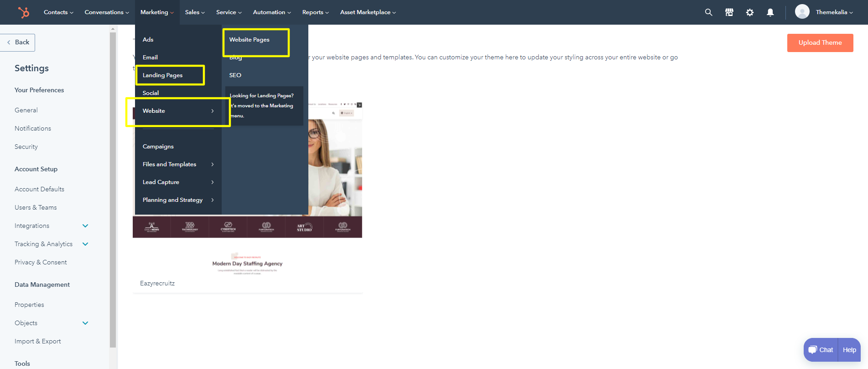Click the Back arrow button

(x=18, y=42)
